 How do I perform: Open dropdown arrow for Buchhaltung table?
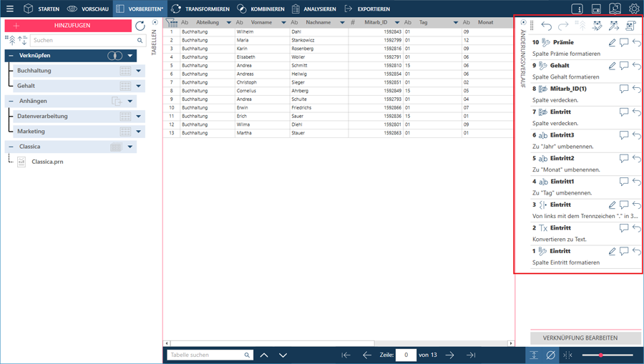click(139, 71)
